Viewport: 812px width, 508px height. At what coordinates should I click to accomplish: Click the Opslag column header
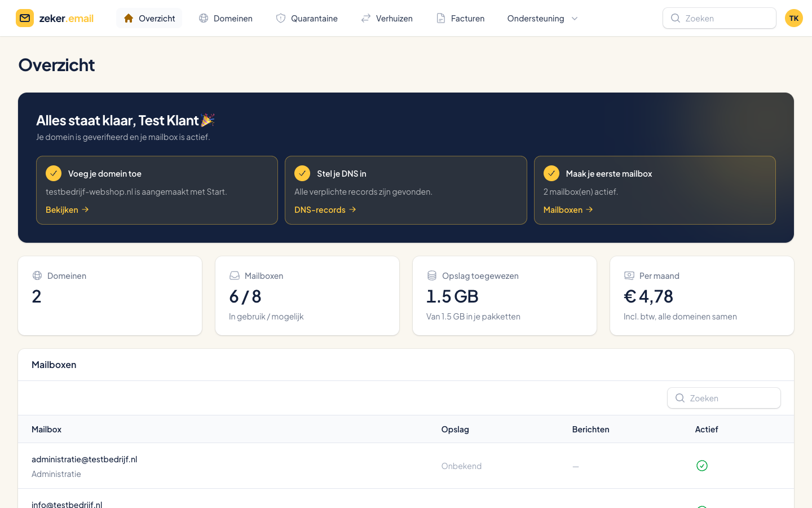point(455,430)
